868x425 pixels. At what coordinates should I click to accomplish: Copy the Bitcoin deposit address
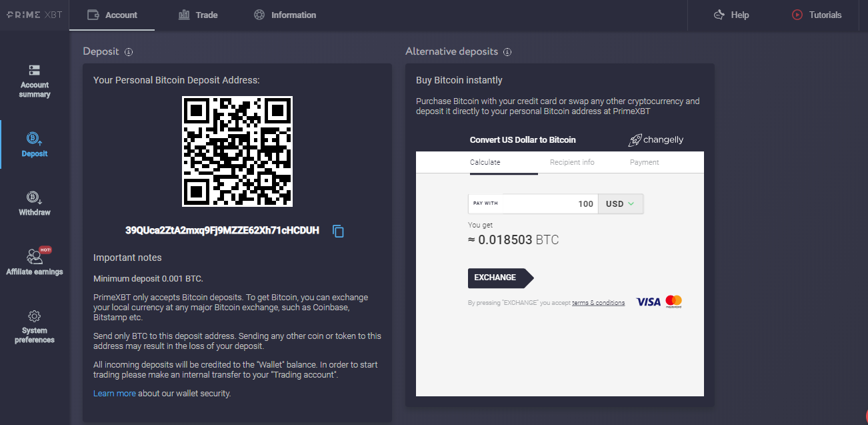pos(339,232)
